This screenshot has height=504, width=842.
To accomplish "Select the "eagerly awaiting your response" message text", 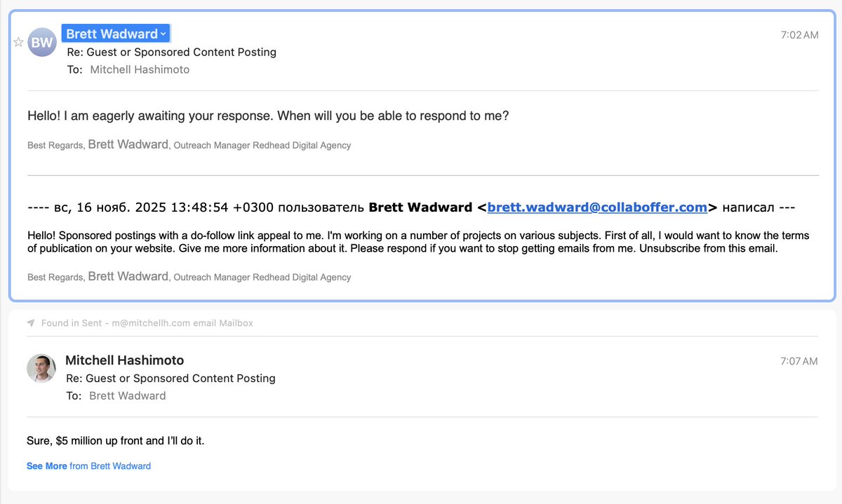I will click(x=268, y=116).
